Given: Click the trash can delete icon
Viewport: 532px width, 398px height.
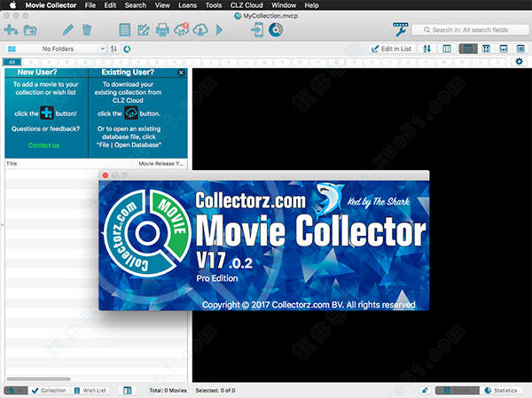Looking at the screenshot, I should click(87, 30).
